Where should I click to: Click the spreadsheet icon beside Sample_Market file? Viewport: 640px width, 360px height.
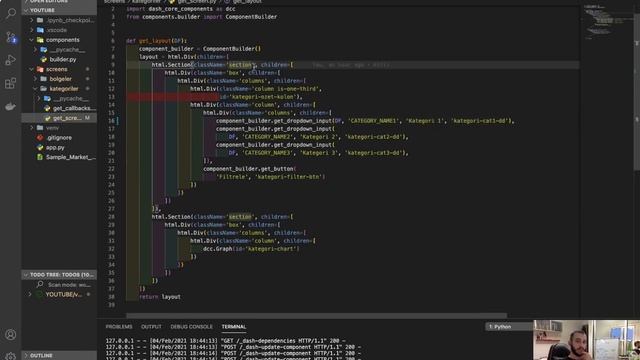(40, 157)
